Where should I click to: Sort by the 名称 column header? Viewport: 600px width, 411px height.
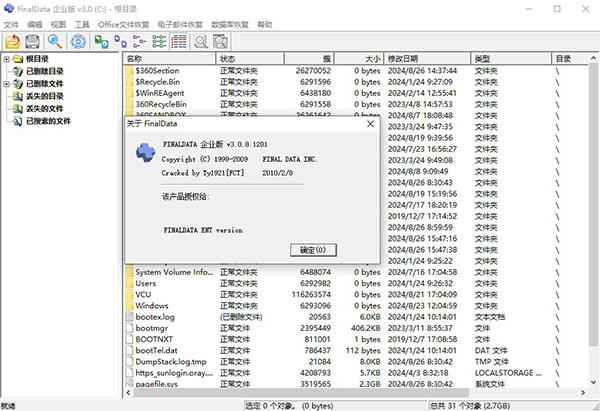(x=170, y=59)
